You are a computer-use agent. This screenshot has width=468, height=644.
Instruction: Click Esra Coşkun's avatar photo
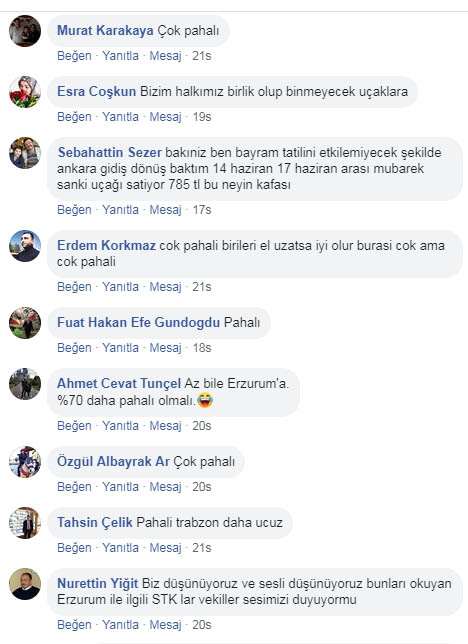point(25,92)
